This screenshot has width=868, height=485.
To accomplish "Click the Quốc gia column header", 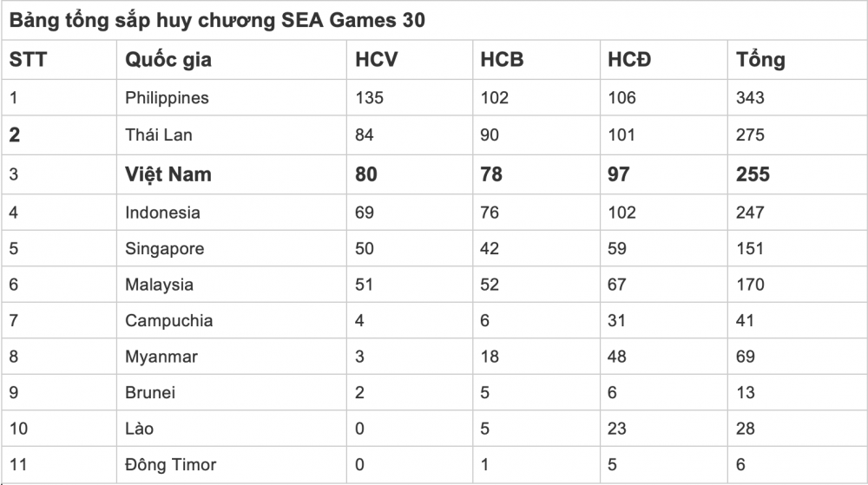I will pos(168,60).
